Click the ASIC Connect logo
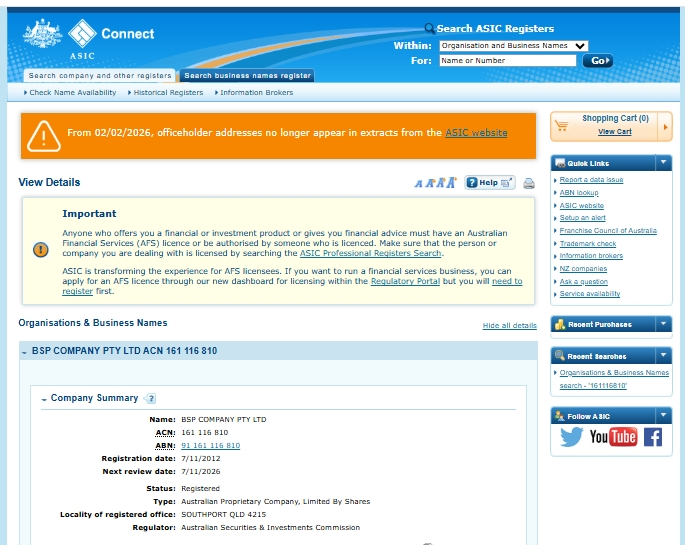 click(x=89, y=38)
